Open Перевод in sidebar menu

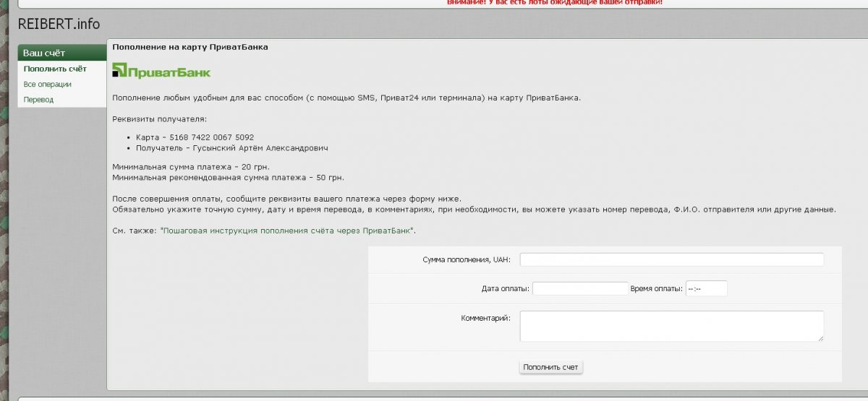(39, 100)
